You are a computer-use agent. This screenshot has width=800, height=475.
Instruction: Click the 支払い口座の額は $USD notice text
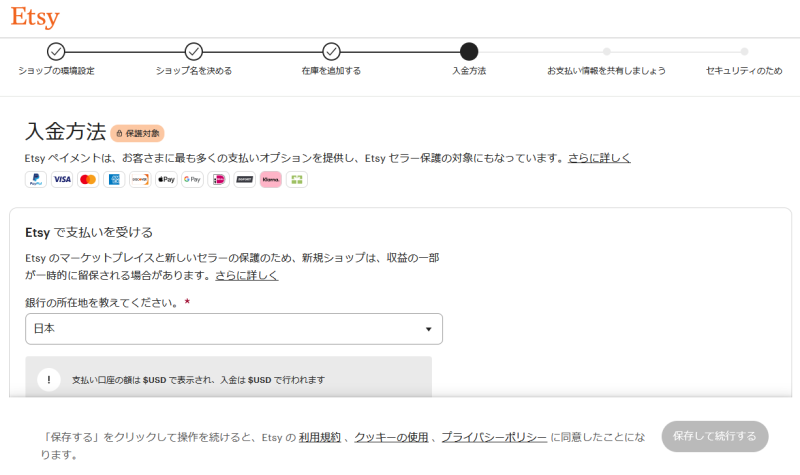click(198, 380)
